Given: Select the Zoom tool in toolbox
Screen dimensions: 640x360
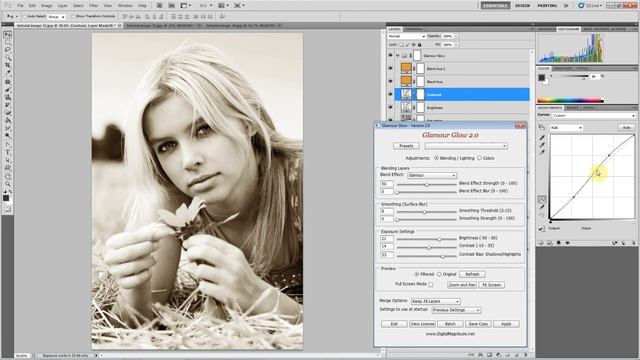Looking at the screenshot, I should pyautogui.click(x=7, y=184).
